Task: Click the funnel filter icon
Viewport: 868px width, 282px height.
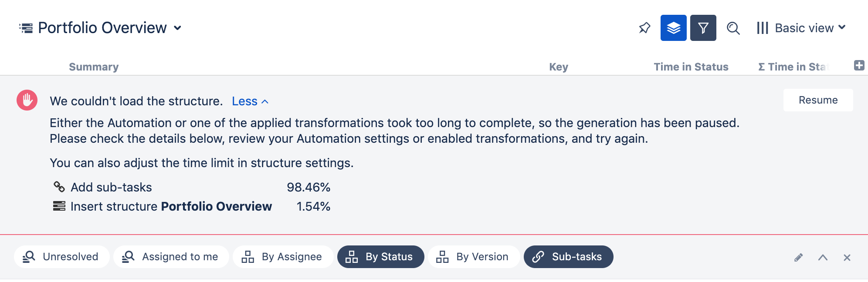Action: [703, 28]
